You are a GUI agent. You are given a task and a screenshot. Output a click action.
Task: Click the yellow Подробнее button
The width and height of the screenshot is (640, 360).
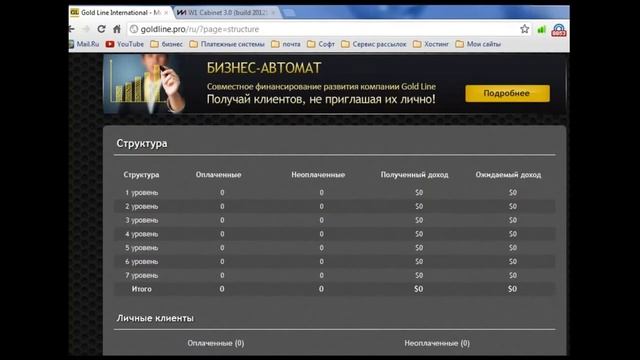point(507,93)
